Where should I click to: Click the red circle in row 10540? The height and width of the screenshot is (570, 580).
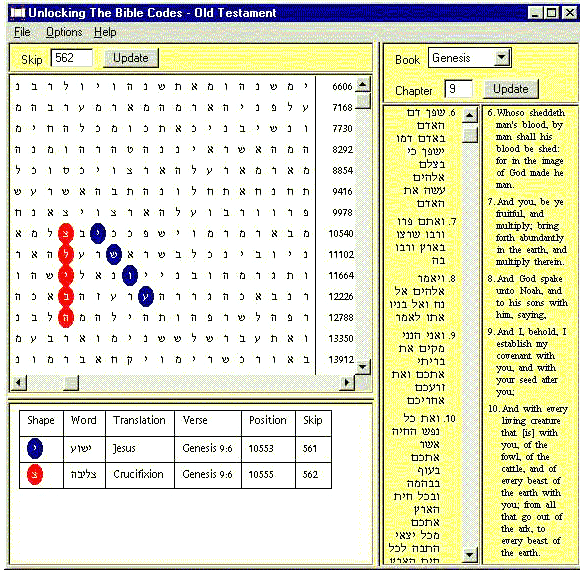[x=66, y=233]
